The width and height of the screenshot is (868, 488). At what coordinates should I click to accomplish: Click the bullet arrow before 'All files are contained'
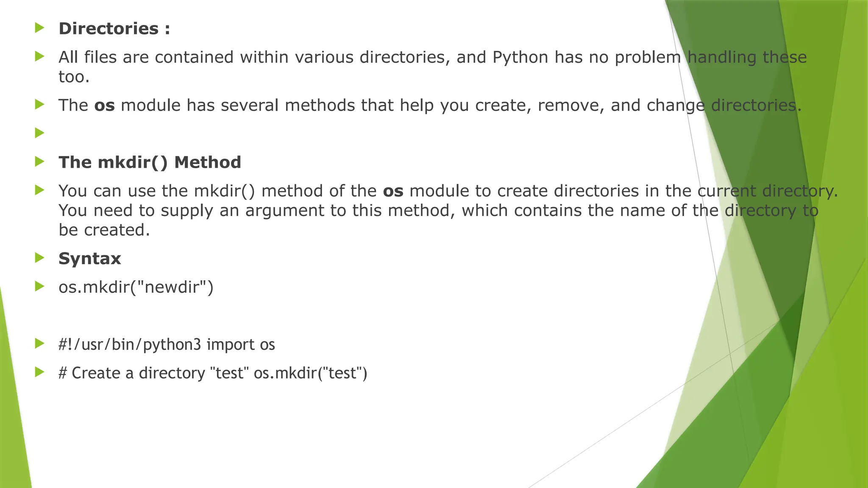(x=39, y=56)
